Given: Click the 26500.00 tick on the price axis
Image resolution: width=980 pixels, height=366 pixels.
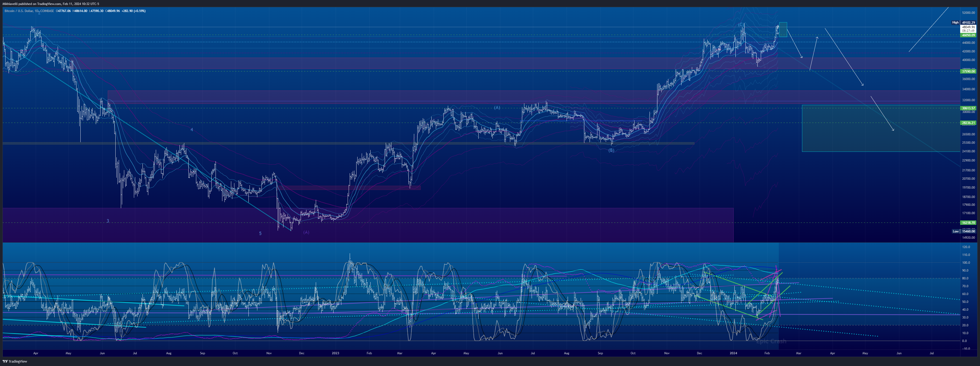Looking at the screenshot, I should click(x=969, y=134).
